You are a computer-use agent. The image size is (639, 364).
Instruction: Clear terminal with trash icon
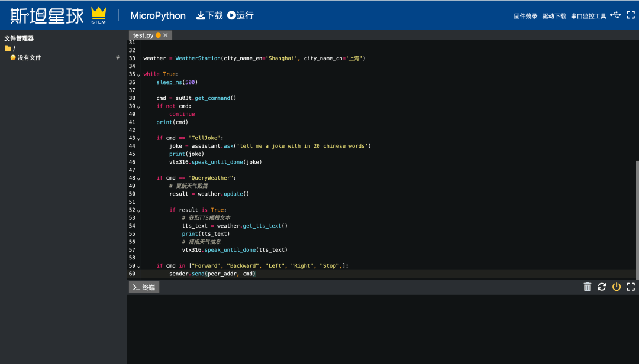588,287
